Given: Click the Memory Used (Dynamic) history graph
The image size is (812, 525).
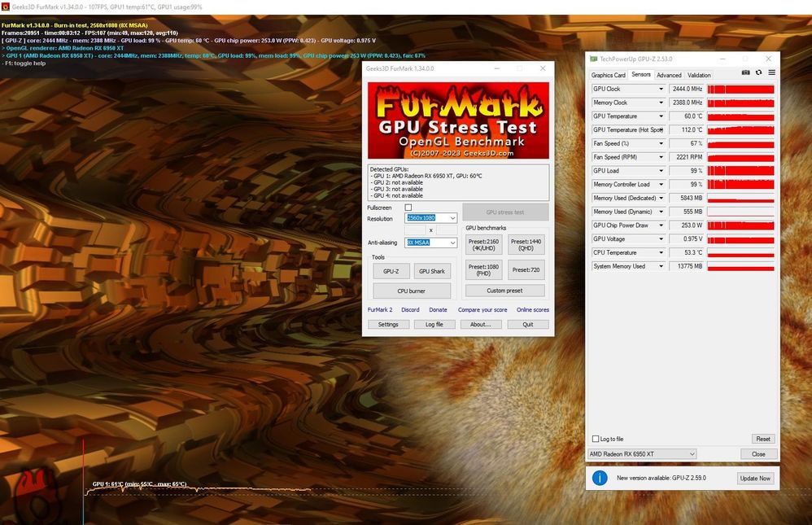Looking at the screenshot, I should pos(740,212).
